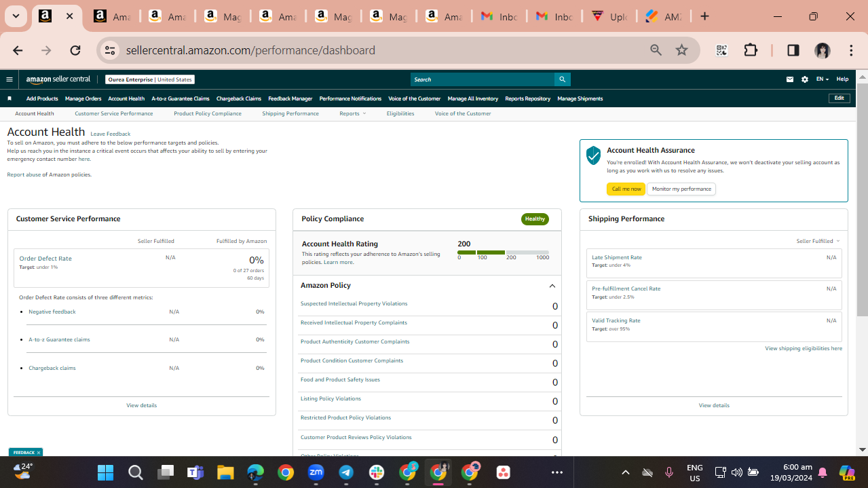Open Manage Orders in the bookmark bar
868x488 pixels.
[x=83, y=98]
